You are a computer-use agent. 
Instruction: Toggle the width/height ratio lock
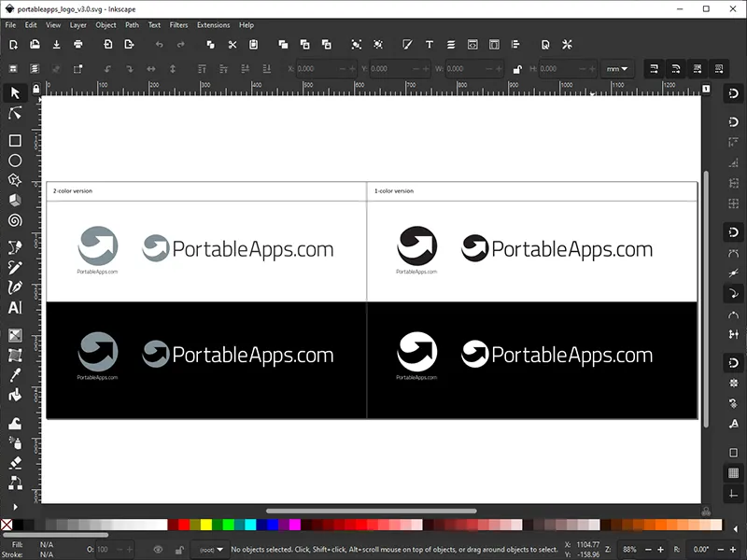pyautogui.click(x=518, y=68)
